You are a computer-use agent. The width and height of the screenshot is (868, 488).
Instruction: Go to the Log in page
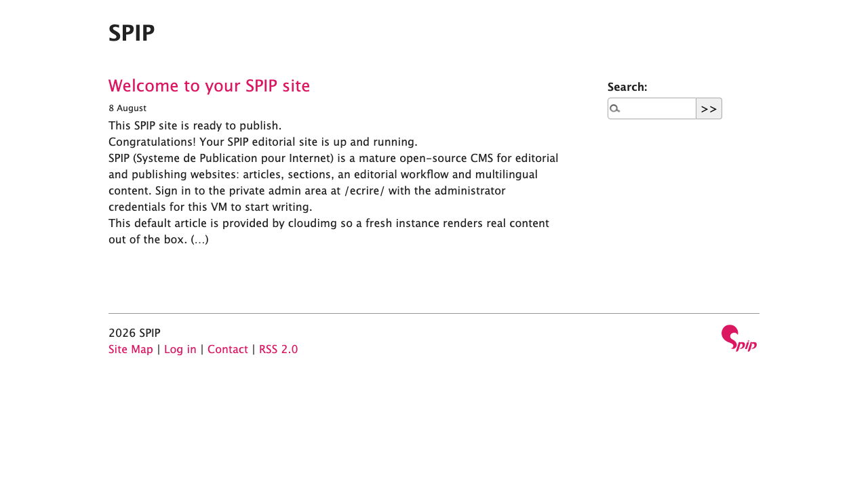click(x=180, y=350)
